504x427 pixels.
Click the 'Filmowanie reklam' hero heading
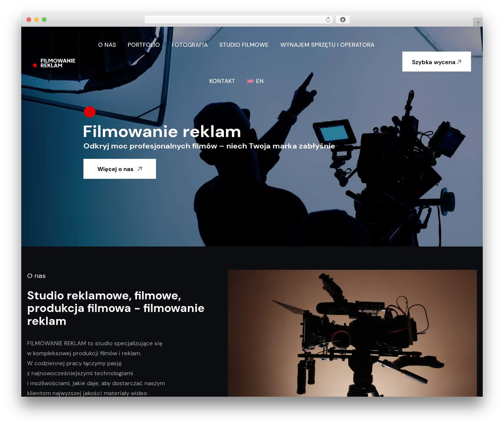162,132
